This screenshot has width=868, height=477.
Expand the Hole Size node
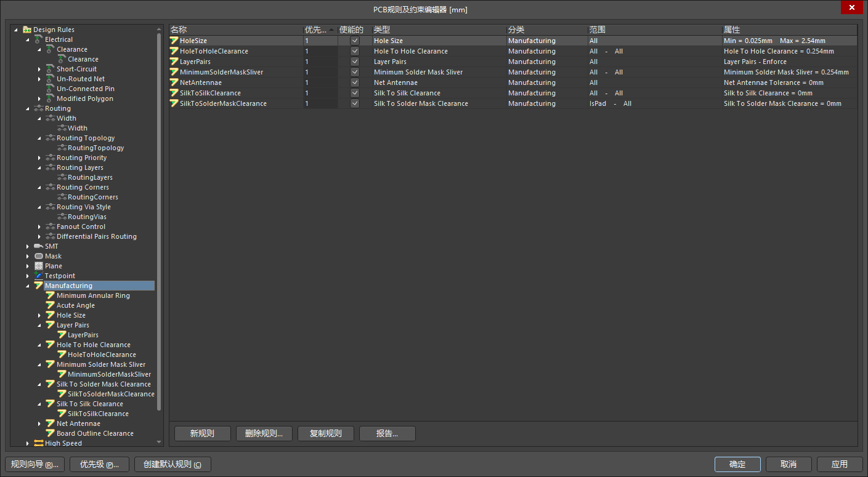(39, 315)
